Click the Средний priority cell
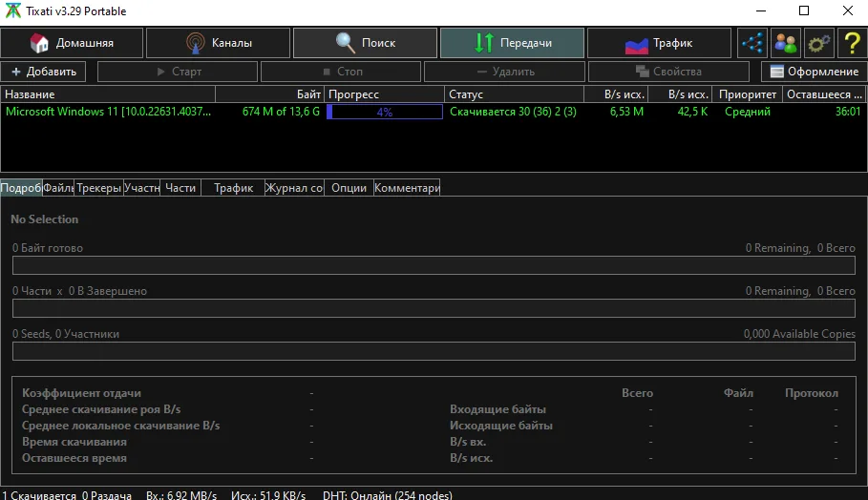The height and width of the screenshot is (500, 868). [x=748, y=112]
